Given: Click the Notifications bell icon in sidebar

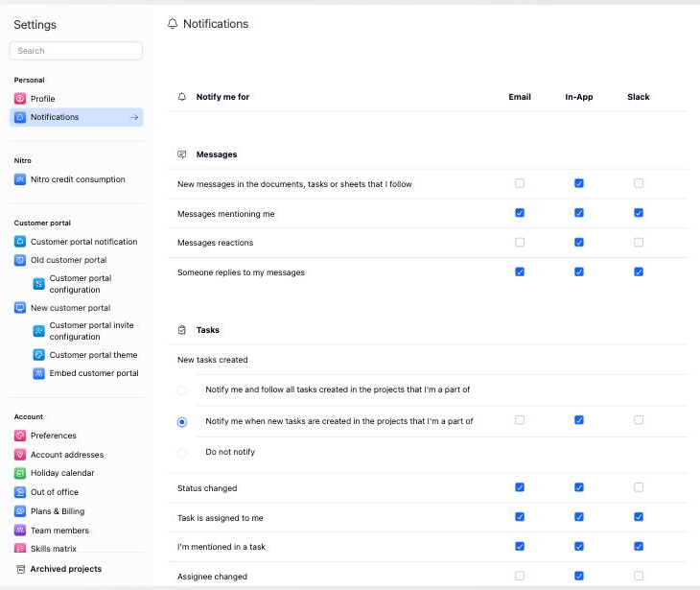Looking at the screenshot, I should pyautogui.click(x=20, y=117).
